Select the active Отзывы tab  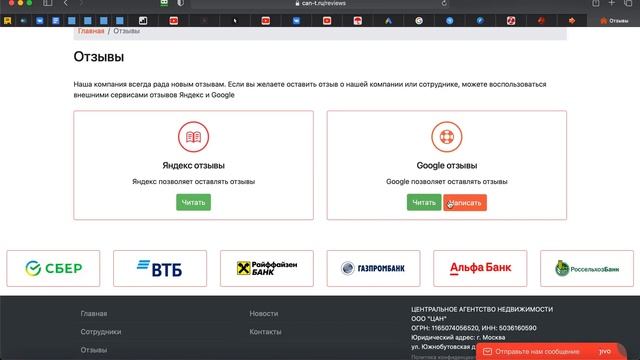(x=613, y=20)
